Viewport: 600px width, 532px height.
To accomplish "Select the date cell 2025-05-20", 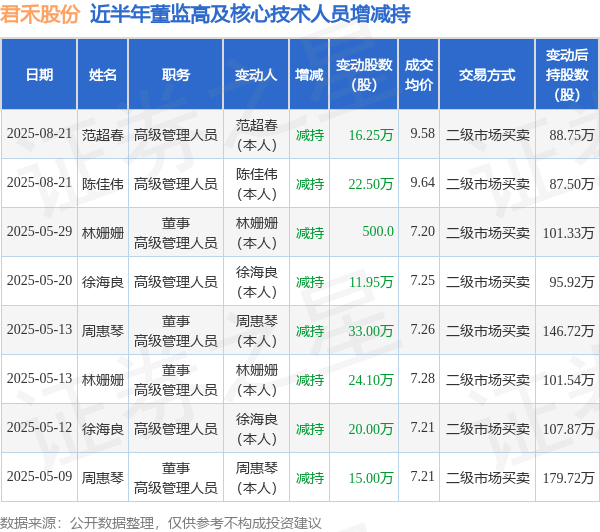I will point(39,280).
